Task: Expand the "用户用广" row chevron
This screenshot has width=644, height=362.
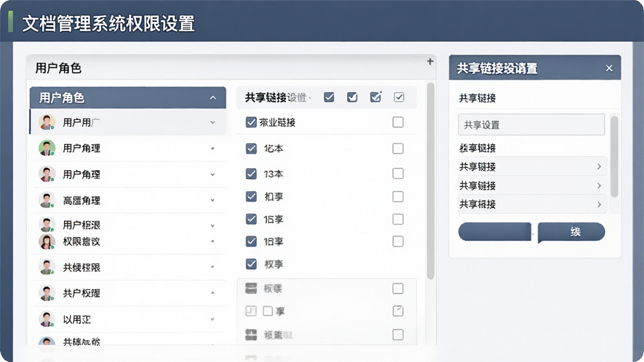Action: [x=213, y=123]
